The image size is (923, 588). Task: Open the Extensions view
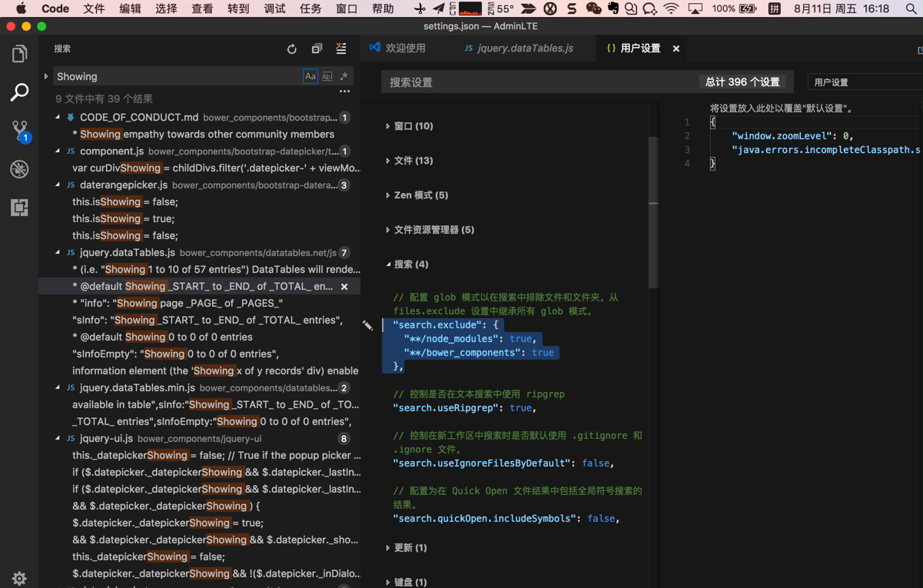coord(19,208)
